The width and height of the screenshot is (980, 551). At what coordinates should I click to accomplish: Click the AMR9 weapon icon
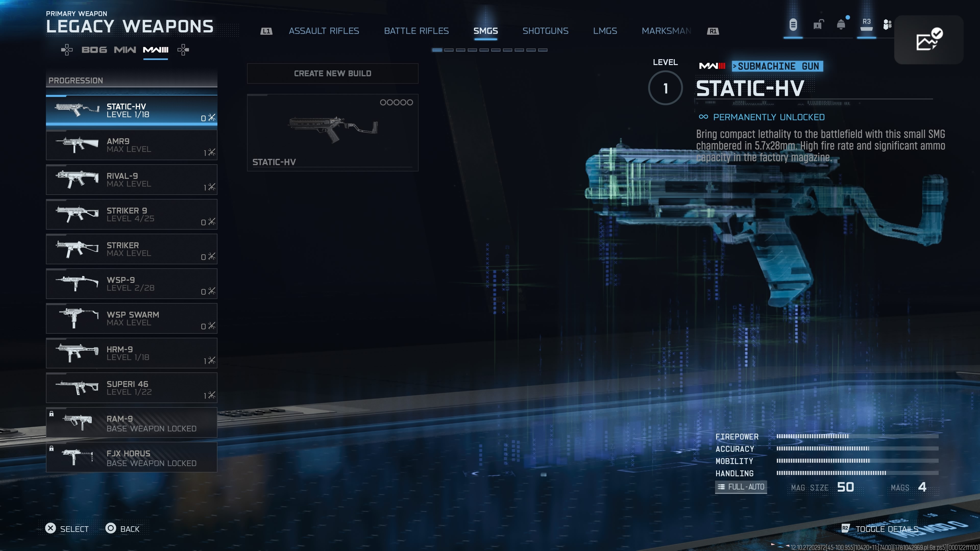click(x=77, y=145)
